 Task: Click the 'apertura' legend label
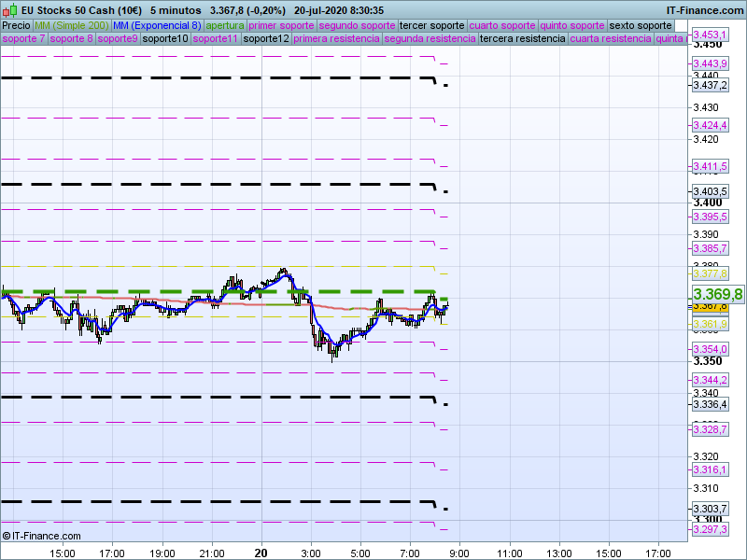(x=225, y=25)
